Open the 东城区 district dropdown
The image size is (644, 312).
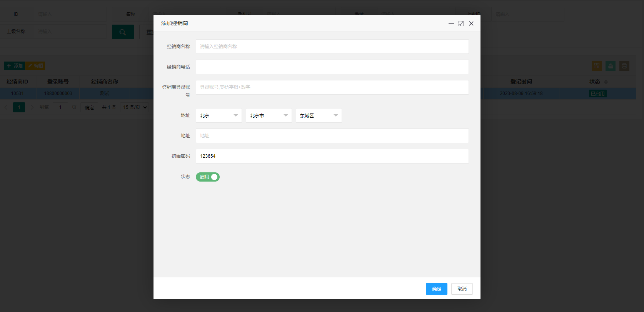pos(319,115)
